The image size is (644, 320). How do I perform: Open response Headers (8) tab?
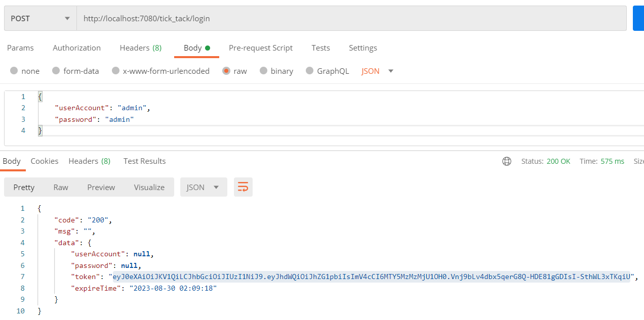[x=90, y=161]
